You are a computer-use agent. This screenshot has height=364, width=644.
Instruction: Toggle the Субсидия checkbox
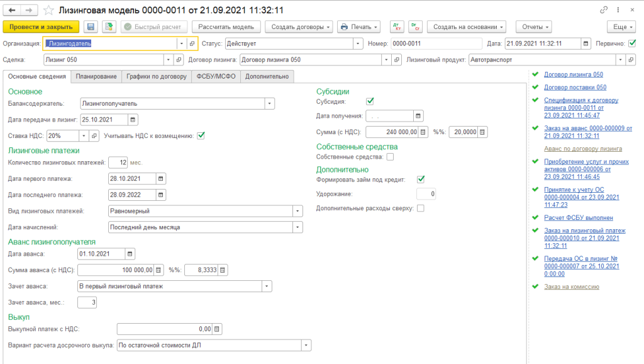370,101
